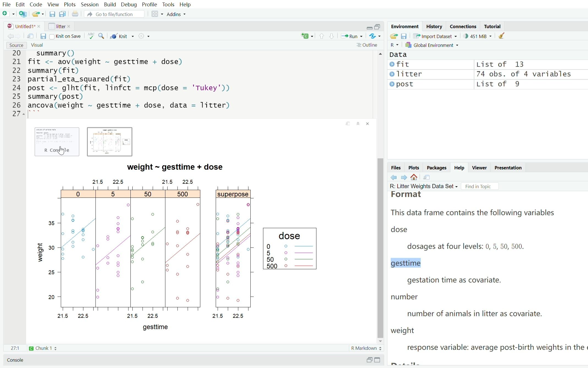This screenshot has width=588, height=368.
Task: Open the Import Dataset dropdown
Action: point(435,36)
